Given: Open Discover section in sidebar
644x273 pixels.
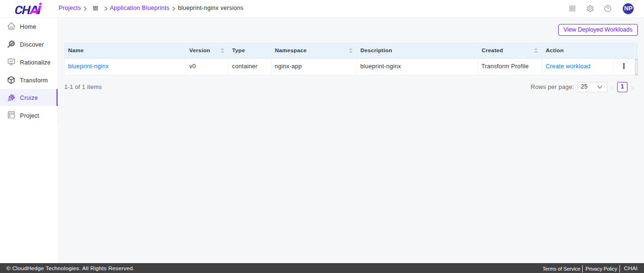Looking at the screenshot, I should pyautogui.click(x=32, y=45).
